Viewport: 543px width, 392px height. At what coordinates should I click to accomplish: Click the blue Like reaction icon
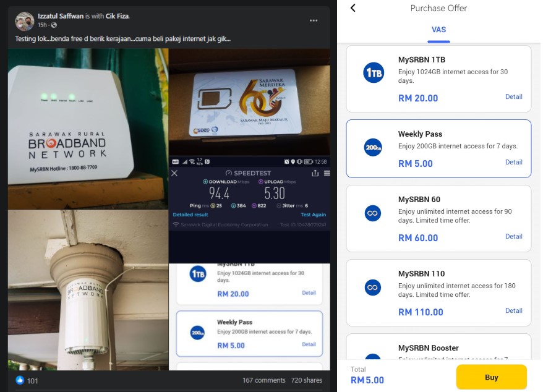pyautogui.click(x=20, y=380)
